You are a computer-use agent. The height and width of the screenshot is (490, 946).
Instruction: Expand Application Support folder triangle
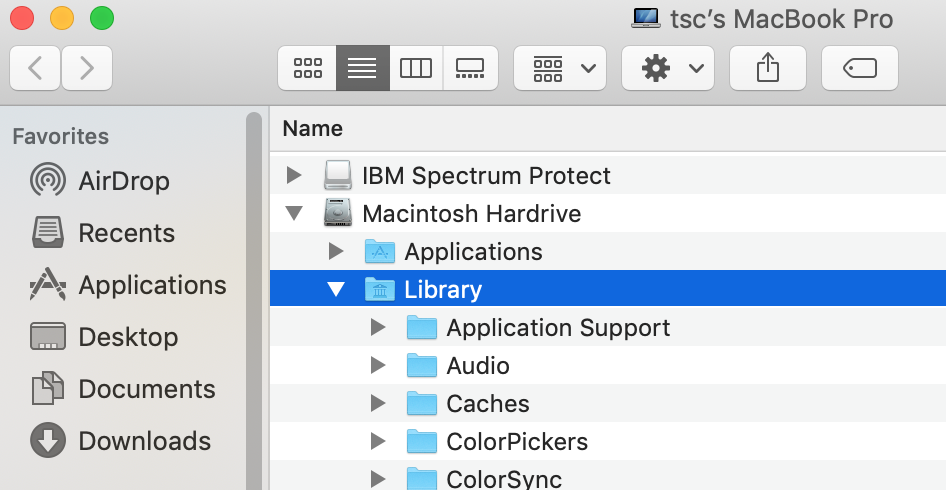point(378,328)
